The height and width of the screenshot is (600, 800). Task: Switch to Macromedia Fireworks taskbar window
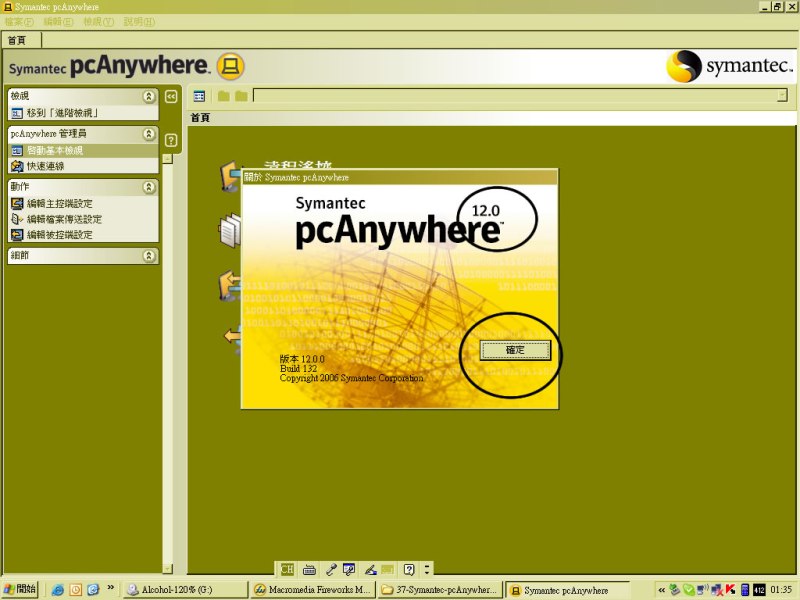313,590
